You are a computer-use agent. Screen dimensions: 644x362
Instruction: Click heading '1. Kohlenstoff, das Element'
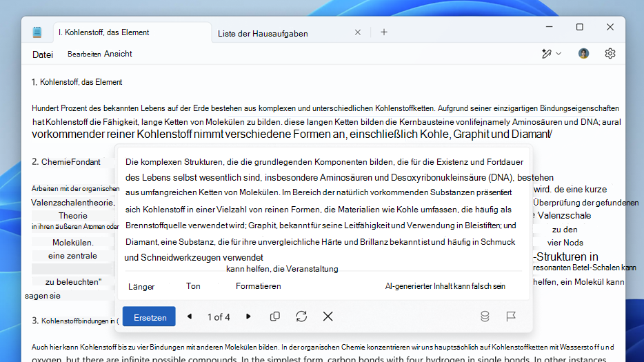(77, 82)
